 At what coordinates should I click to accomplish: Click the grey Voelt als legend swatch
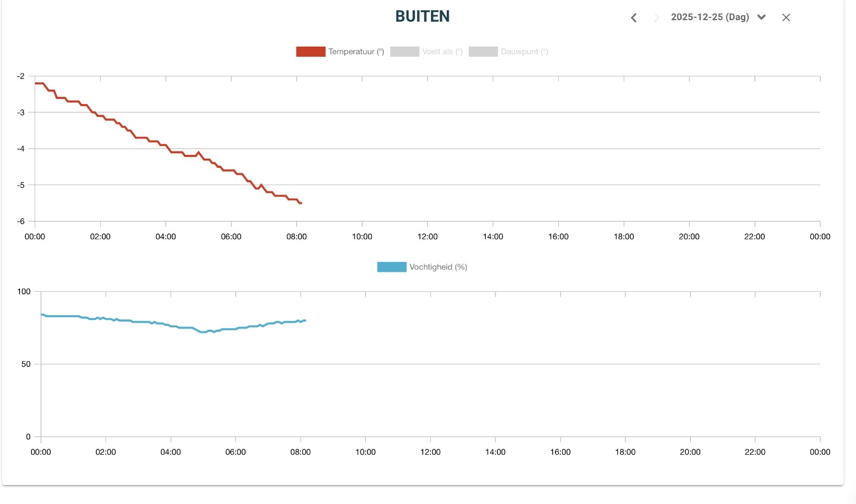tap(404, 52)
